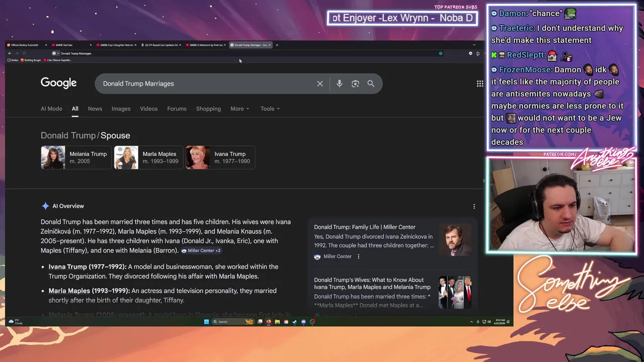
Task: Open a new browser tab
Action: (277, 45)
